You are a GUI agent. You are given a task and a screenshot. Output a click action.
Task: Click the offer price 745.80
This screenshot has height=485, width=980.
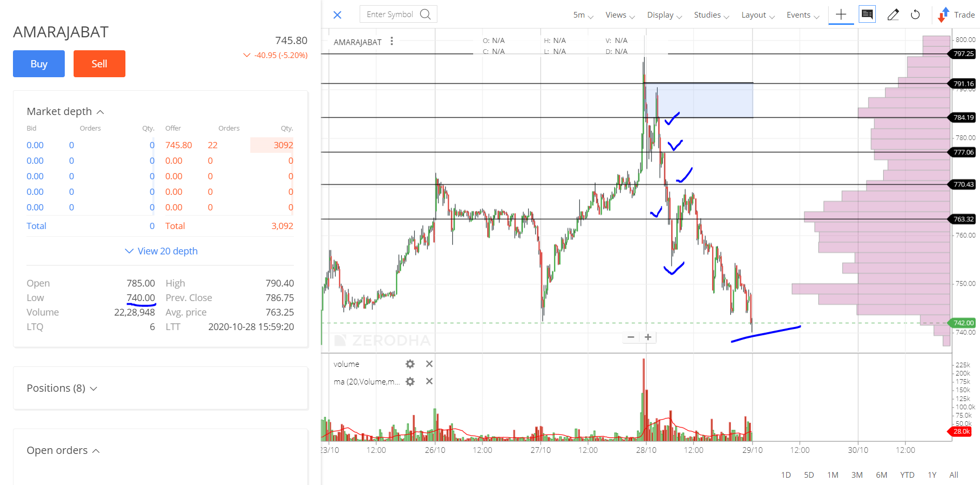pyautogui.click(x=179, y=145)
